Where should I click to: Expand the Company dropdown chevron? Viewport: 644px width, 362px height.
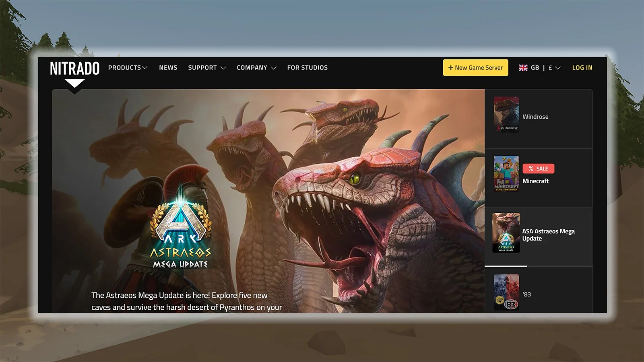274,68
